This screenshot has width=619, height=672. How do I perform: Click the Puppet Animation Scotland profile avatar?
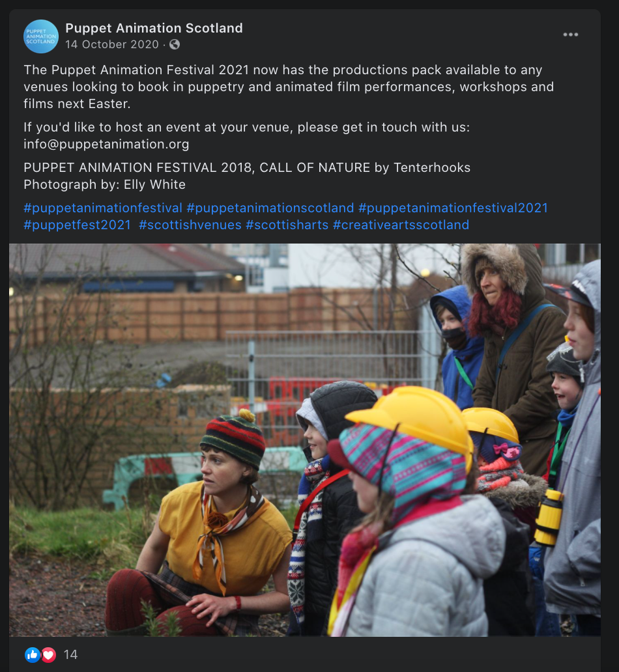coord(41,36)
